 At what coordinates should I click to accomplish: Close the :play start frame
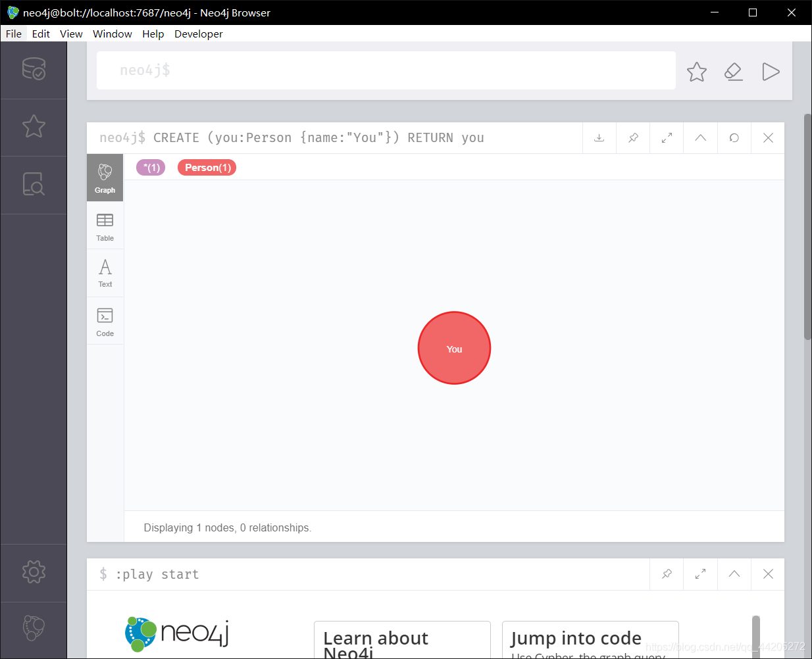coord(768,574)
